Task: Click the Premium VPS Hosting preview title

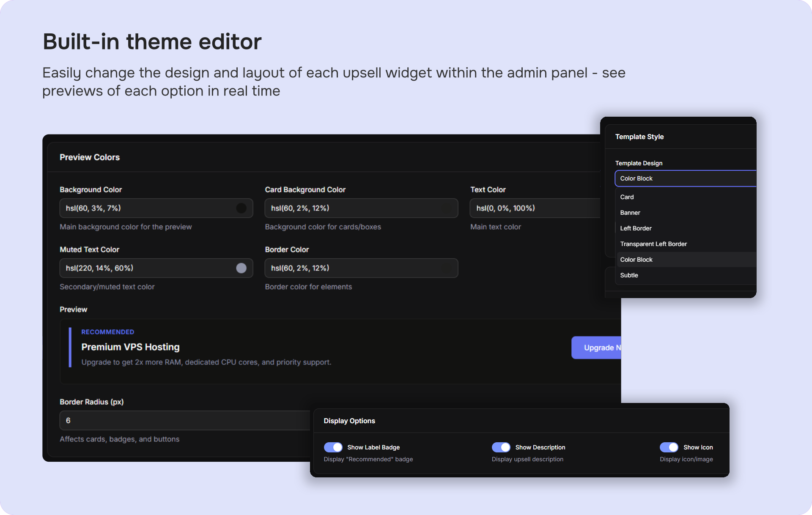Action: click(x=130, y=347)
